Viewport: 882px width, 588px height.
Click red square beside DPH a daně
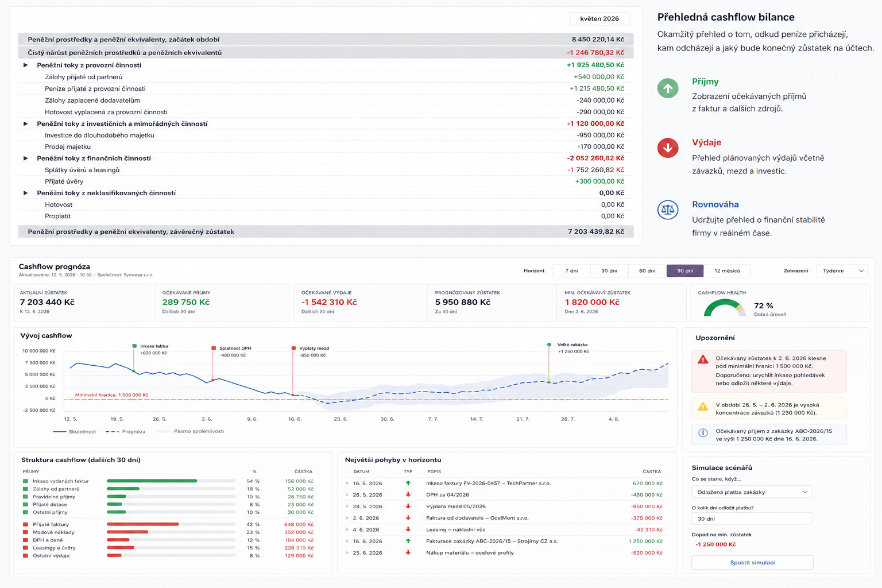coord(25,540)
